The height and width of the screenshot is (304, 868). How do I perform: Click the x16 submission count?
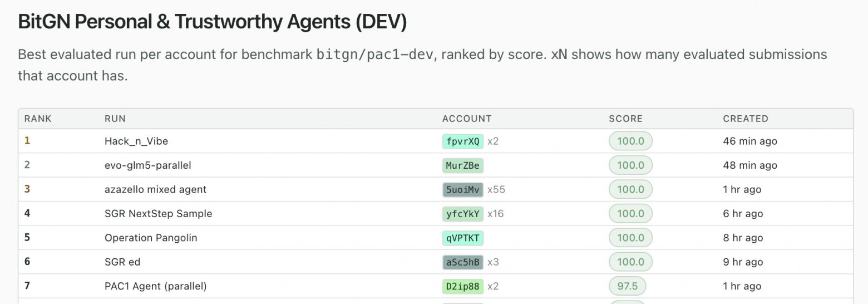496,214
